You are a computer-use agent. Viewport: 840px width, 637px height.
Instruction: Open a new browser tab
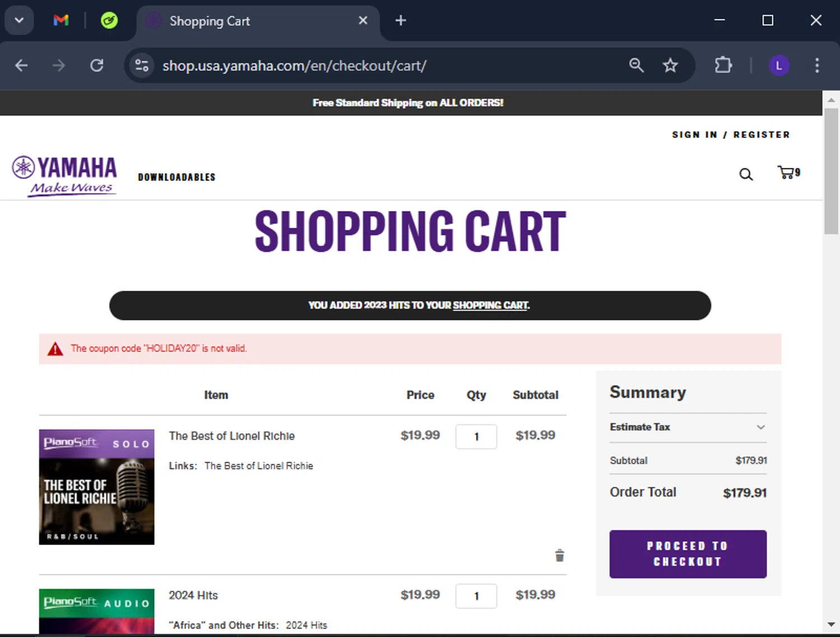click(400, 21)
